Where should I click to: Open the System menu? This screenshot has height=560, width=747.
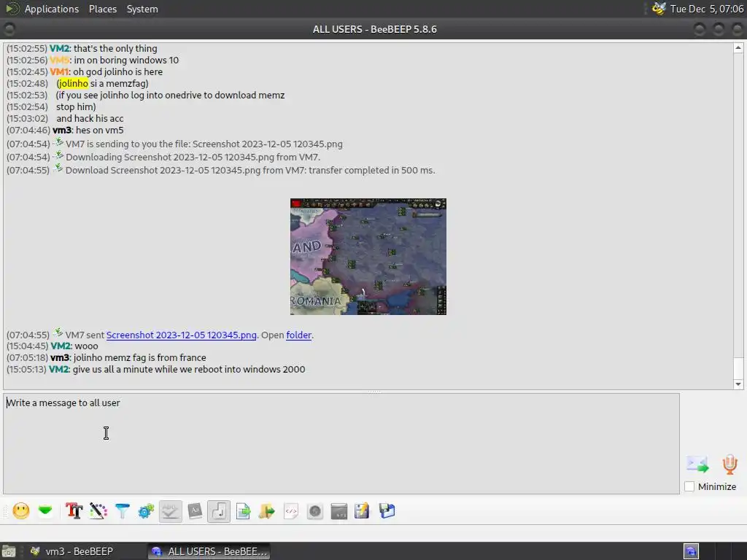tap(142, 9)
